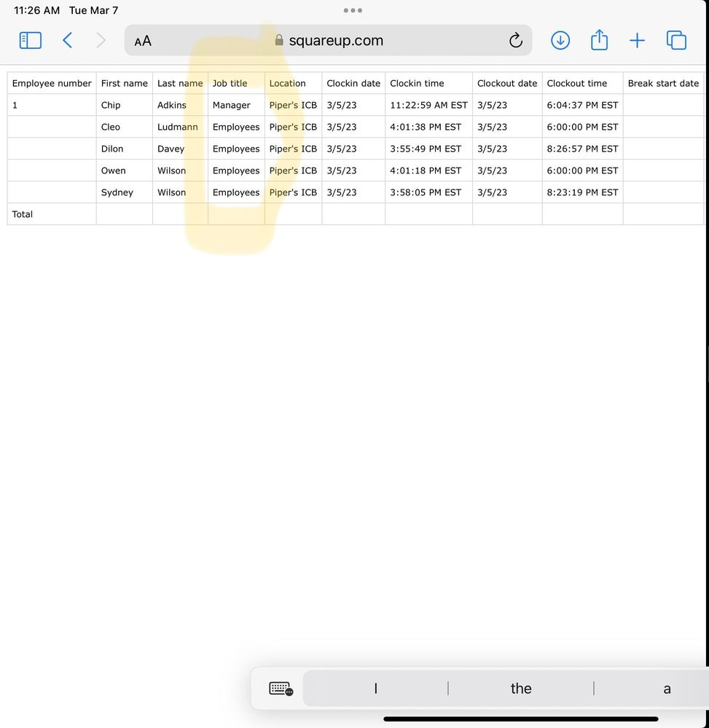Open a new tab

[x=637, y=41]
